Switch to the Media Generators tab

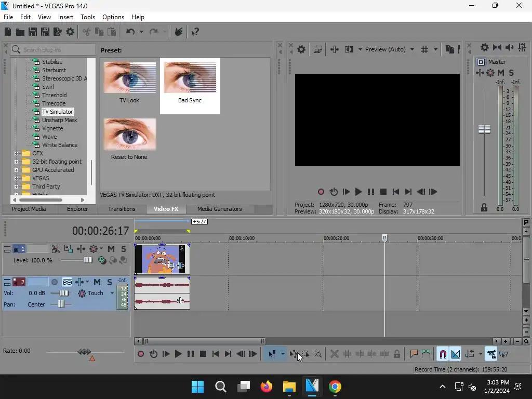[x=220, y=209]
